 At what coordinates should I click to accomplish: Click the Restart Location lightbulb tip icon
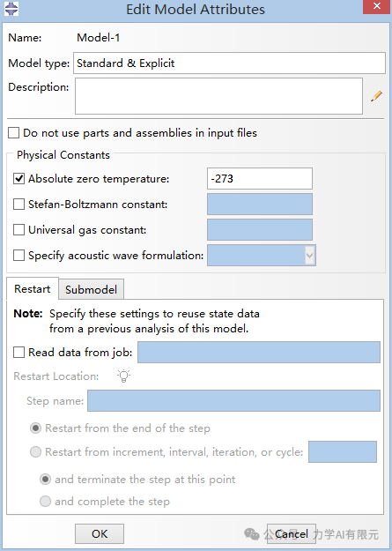tap(123, 376)
